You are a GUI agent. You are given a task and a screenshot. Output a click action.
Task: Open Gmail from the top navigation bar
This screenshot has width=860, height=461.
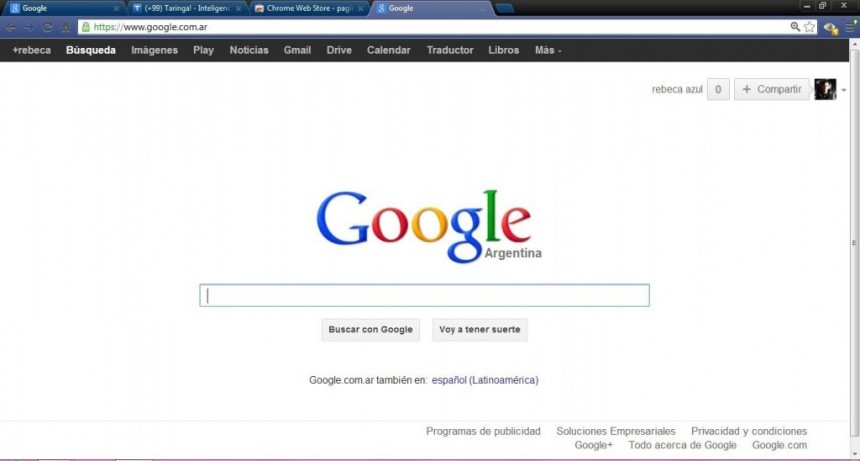tap(297, 50)
